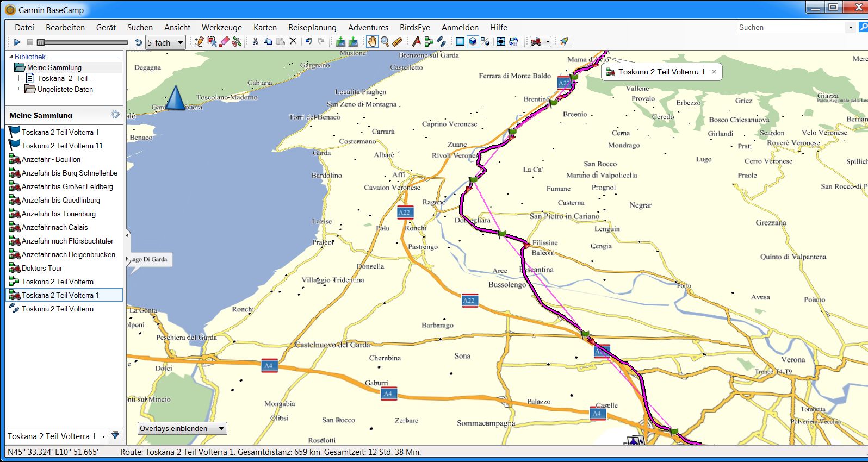The image size is (868, 462).
Task: Collapse the Bibliothek tree node
Action: click(10, 57)
